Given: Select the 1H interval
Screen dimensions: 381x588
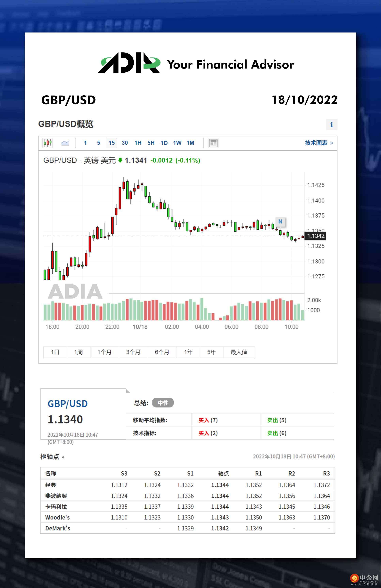Looking at the screenshot, I should coord(138,143).
